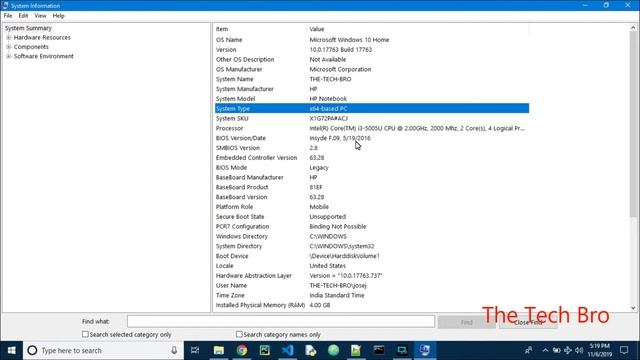Click the Item column header
Screen dimensions: 640x360
(260, 29)
